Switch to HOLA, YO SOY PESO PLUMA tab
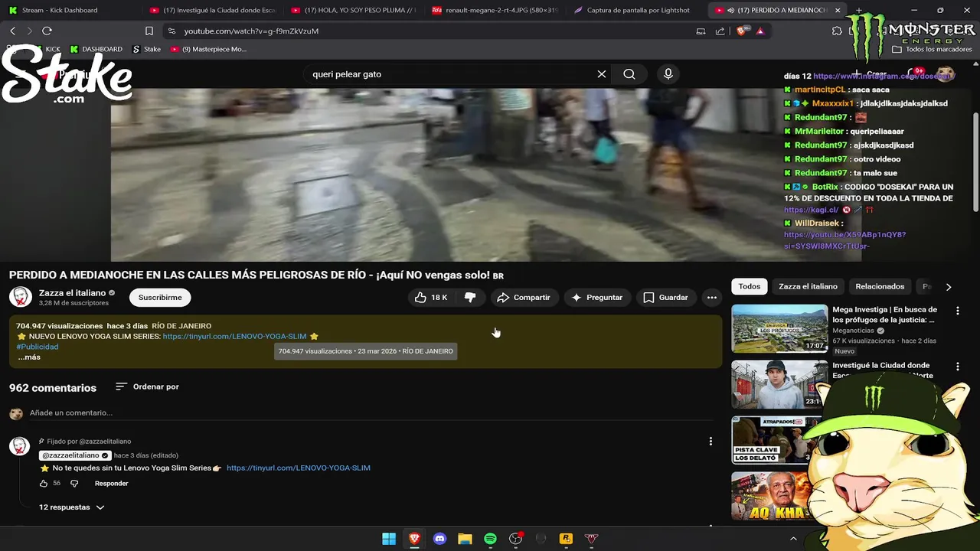 (x=354, y=11)
